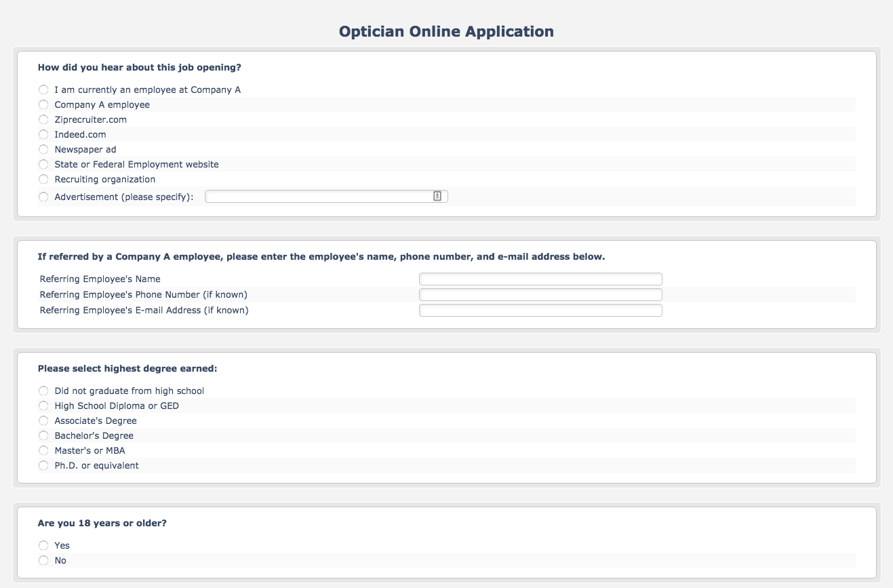893x588 pixels.
Task: Choose 'High School Diploma or GED'
Action: coord(43,406)
